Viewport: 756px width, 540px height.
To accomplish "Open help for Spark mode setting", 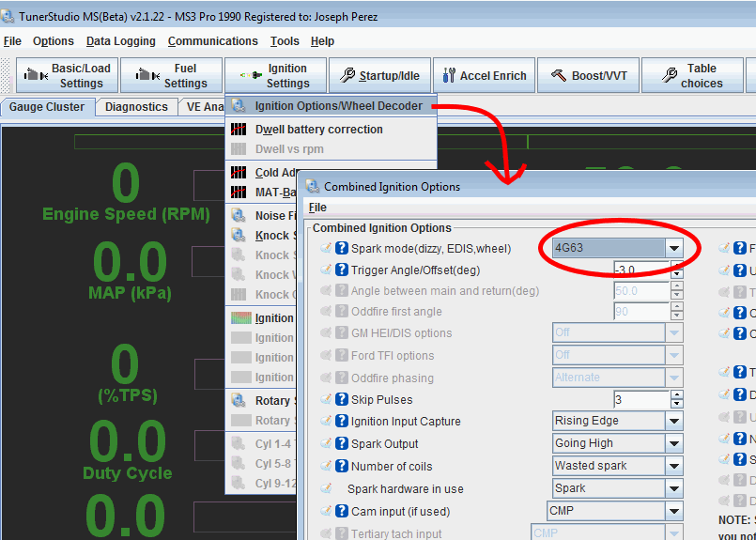I will [x=342, y=249].
